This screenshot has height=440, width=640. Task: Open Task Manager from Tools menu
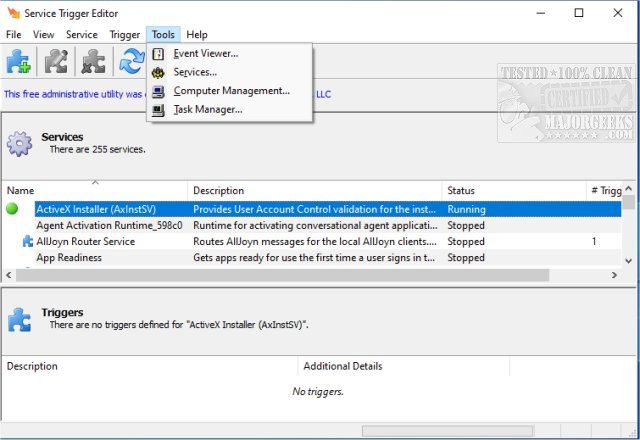[x=207, y=110]
